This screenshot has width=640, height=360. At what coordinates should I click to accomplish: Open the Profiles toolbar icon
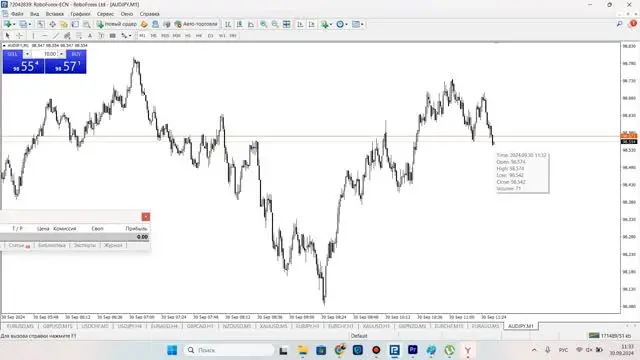[24, 24]
